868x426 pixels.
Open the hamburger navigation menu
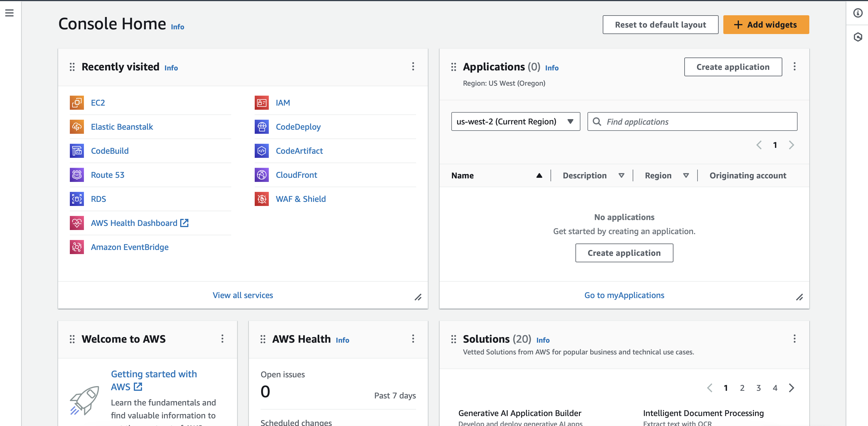[x=9, y=13]
